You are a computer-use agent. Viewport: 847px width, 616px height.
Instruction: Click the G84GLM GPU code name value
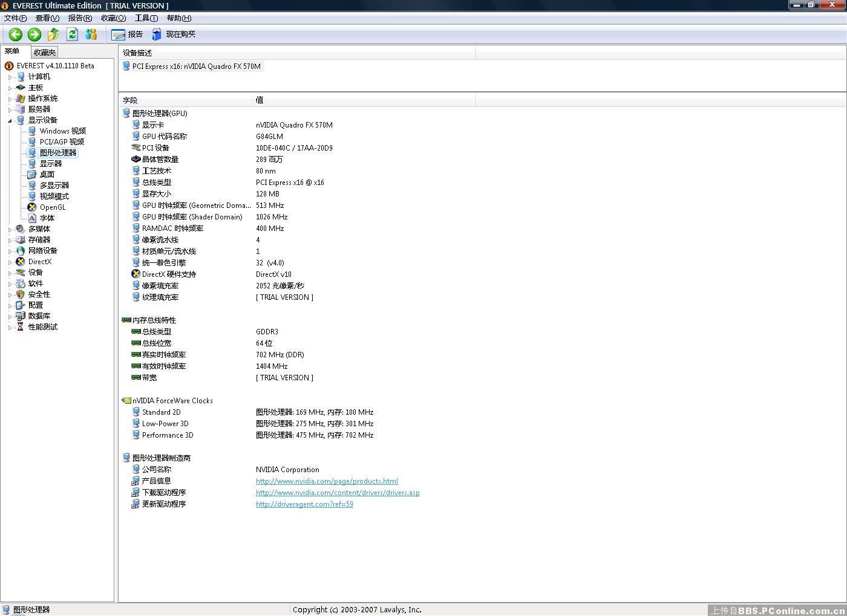(x=269, y=137)
